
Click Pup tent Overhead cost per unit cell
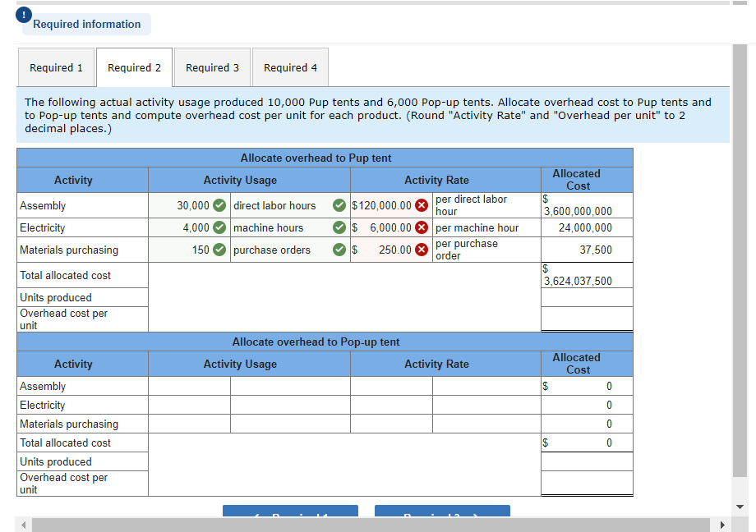[x=587, y=319]
